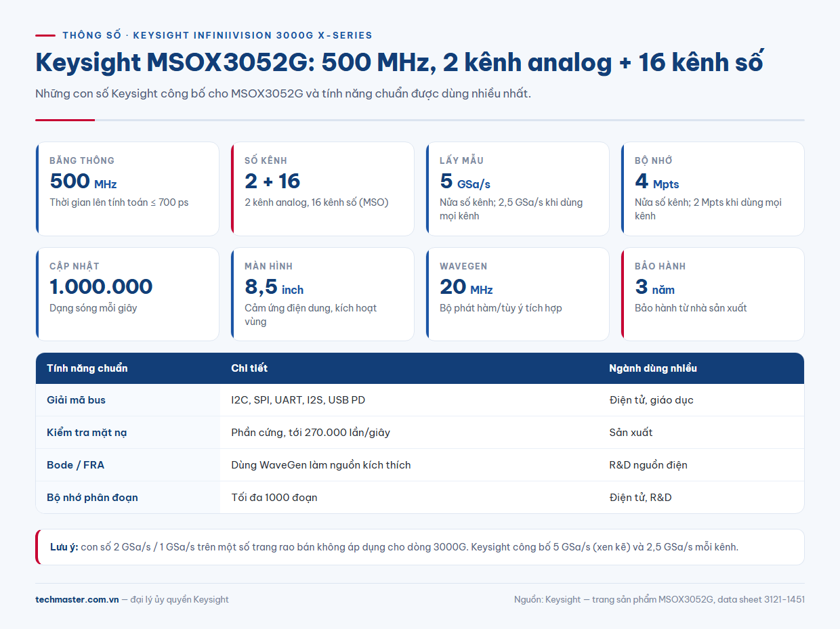Viewport: 840px width, 629px height.
Task: Click the '4 Mpts' memory value
Action: point(657,181)
